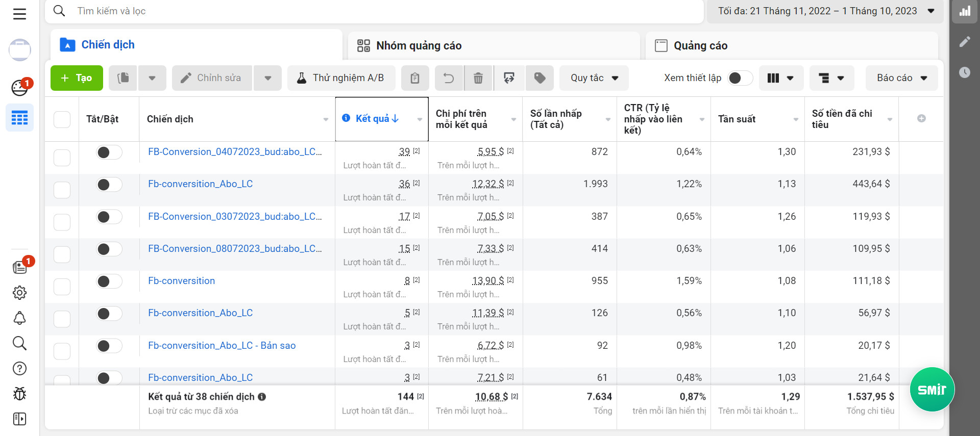Click the clipboard paste icon in toolbar
980x436 pixels.
click(x=415, y=78)
